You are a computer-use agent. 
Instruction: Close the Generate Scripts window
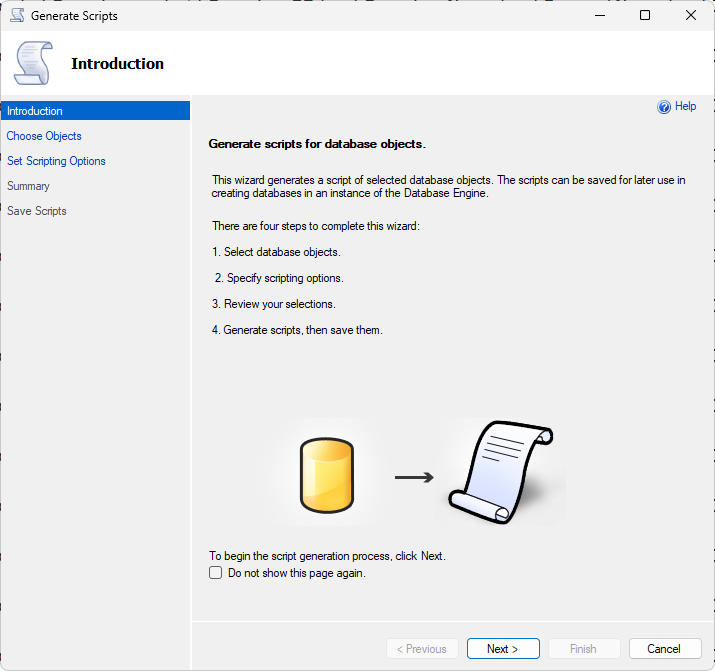click(691, 15)
